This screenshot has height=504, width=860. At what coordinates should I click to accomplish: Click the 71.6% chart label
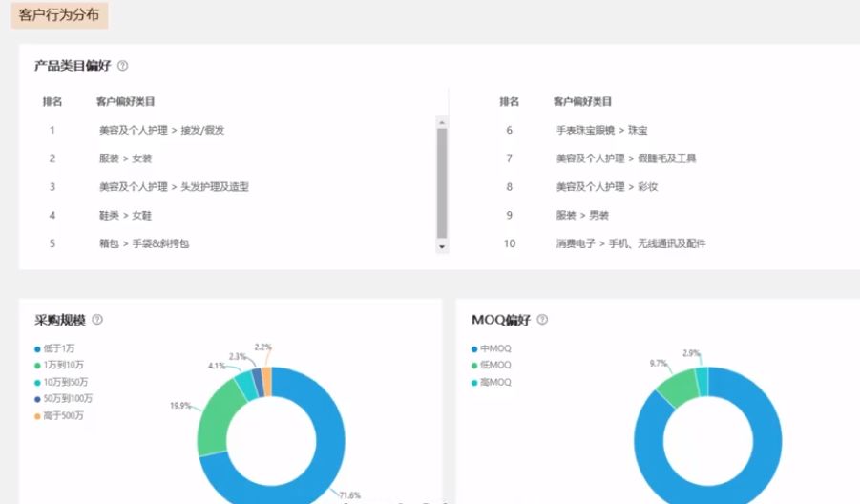[x=350, y=495]
